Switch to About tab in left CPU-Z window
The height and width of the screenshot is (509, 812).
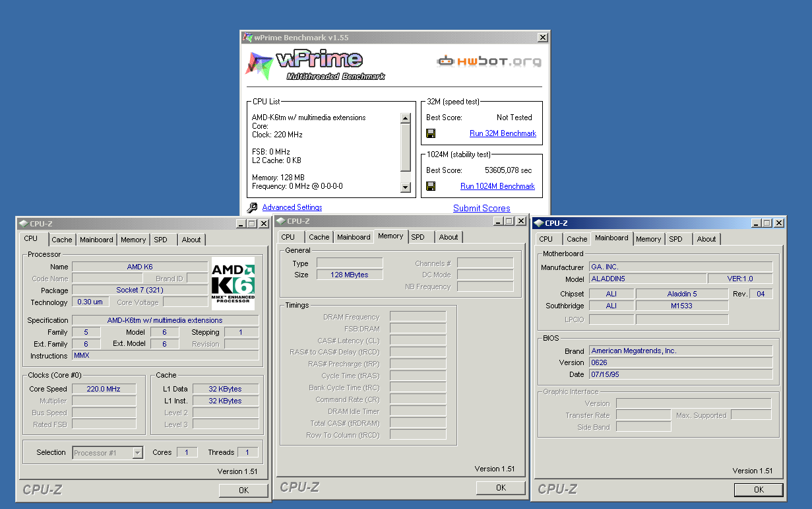pos(191,240)
